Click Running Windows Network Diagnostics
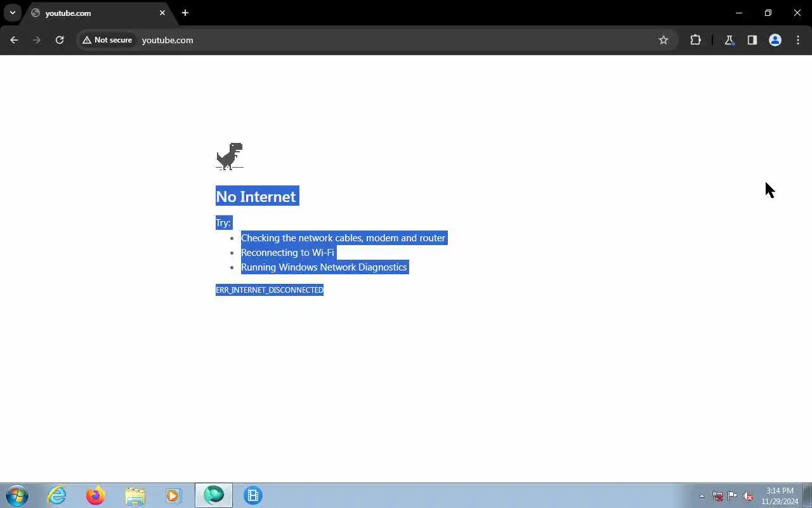Image resolution: width=812 pixels, height=508 pixels. (x=324, y=267)
